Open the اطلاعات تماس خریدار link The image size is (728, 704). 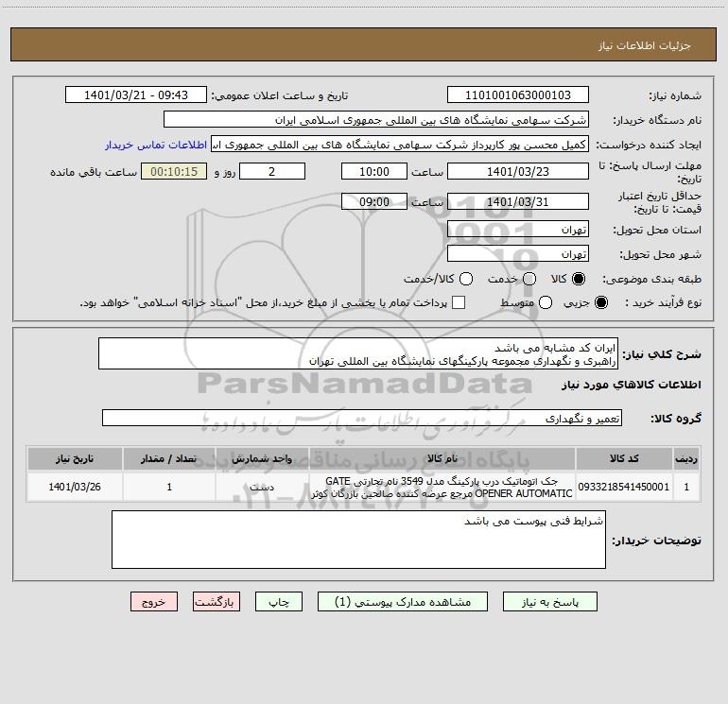click(156, 145)
